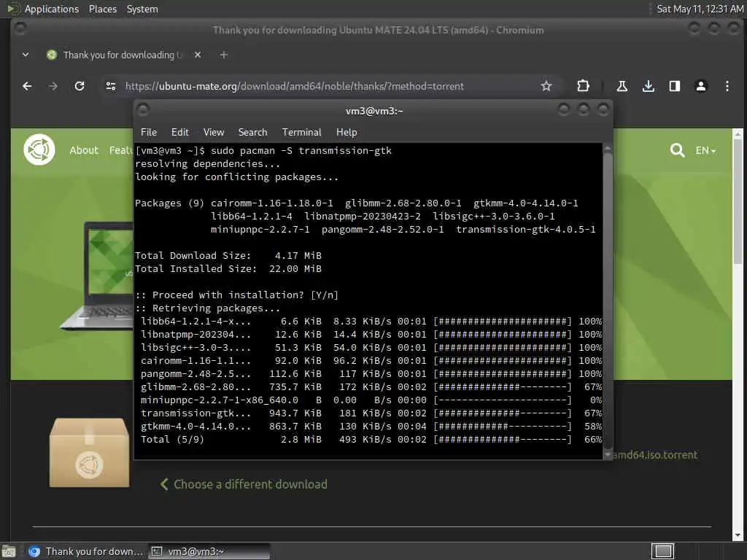Viewport: 747px width, 560px height.
Task: Click the 'sudo pacman -S transmission-gtk' command text
Action: (301, 150)
